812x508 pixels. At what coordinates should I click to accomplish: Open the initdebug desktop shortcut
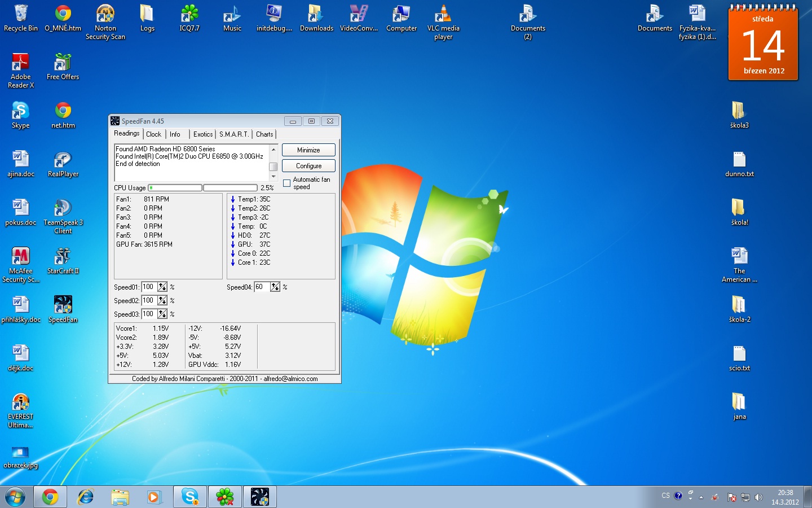pyautogui.click(x=274, y=18)
